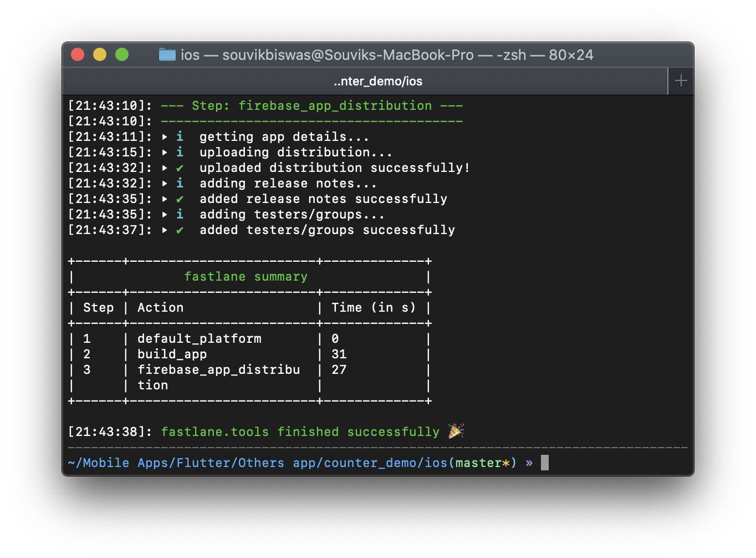
Task: Click the arrow marker on the 21:43:37 line
Action: click(165, 230)
